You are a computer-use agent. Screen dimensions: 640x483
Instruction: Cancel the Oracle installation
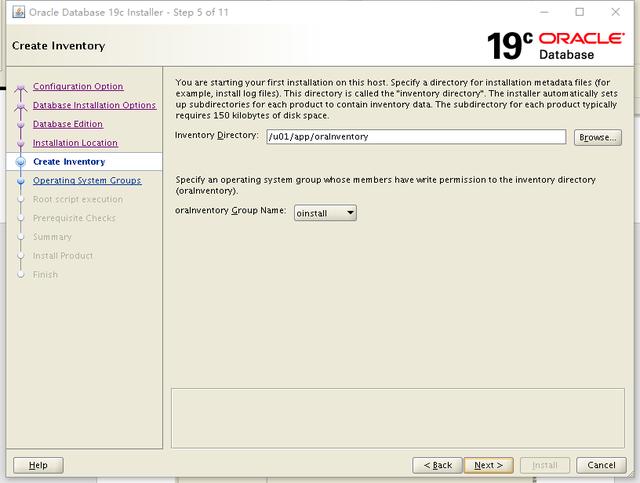[601, 465]
